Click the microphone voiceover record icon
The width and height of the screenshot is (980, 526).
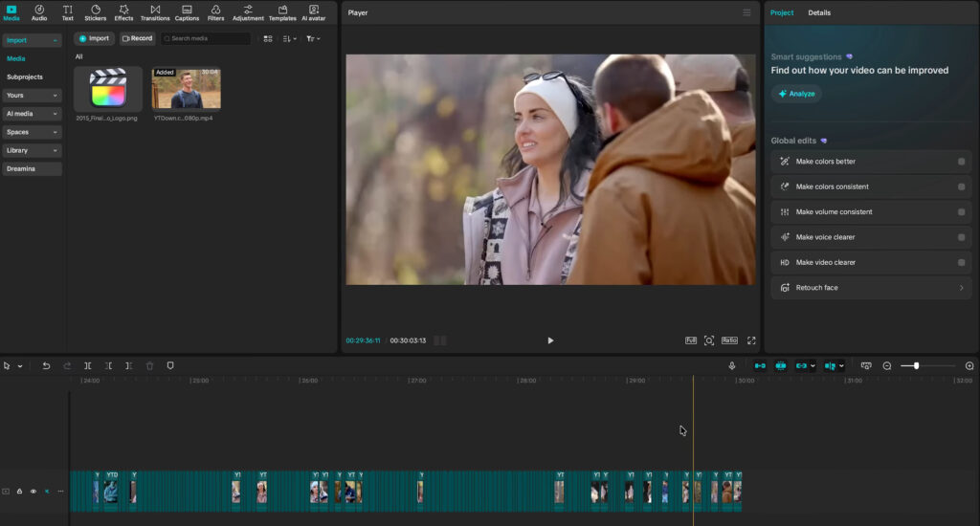(732, 366)
